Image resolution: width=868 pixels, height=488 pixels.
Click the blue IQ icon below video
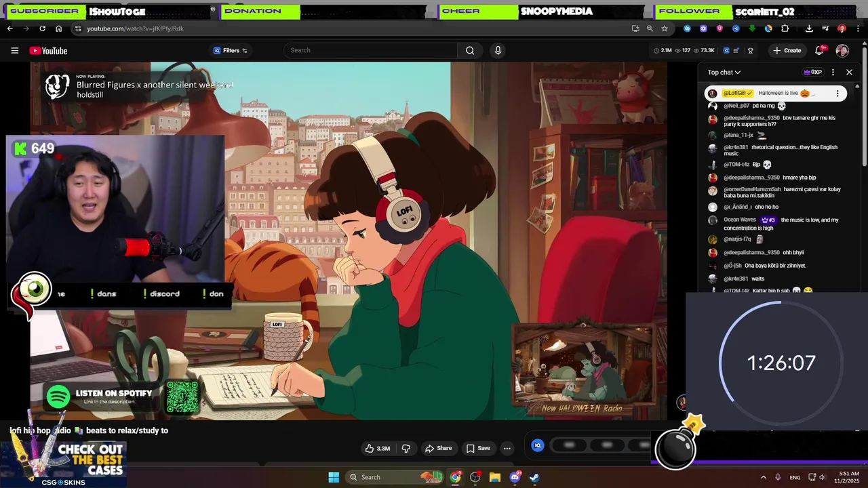coord(538,445)
